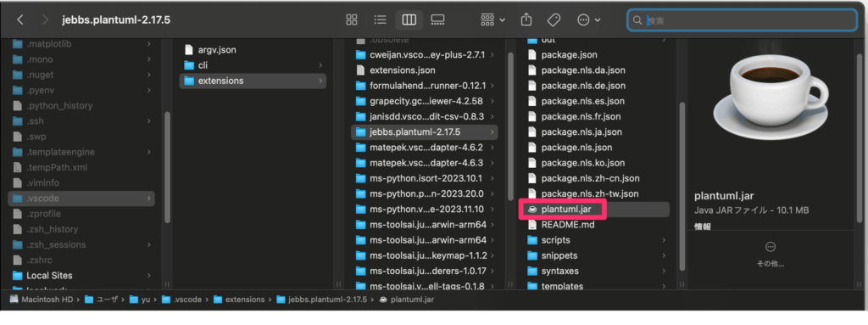The image size is (868, 325).
Task: Select the plantuml.jar file
Action: click(596, 209)
